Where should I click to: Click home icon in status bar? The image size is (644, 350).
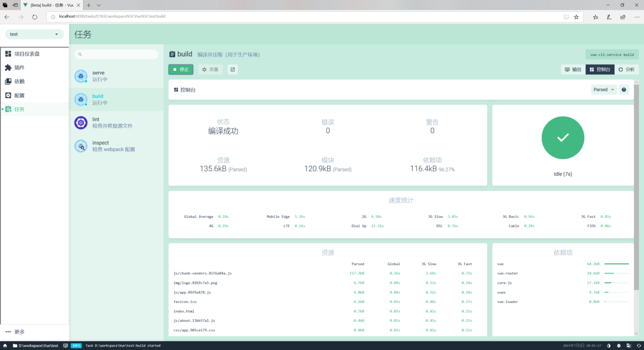[5, 345]
